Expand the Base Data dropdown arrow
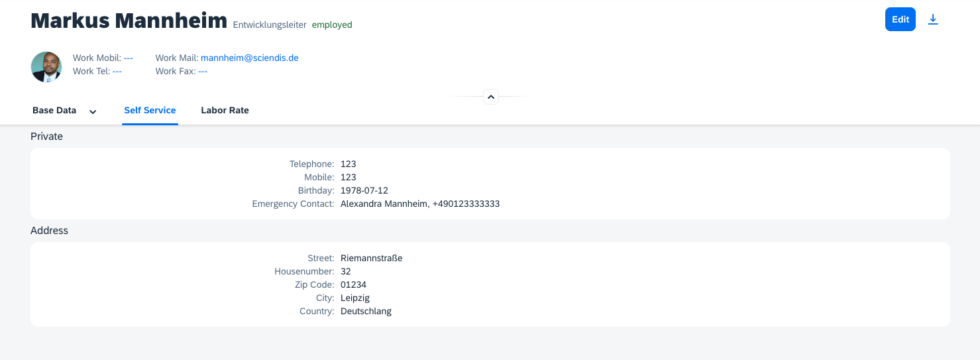Screen dimensions: 980x360 [x=93, y=111]
